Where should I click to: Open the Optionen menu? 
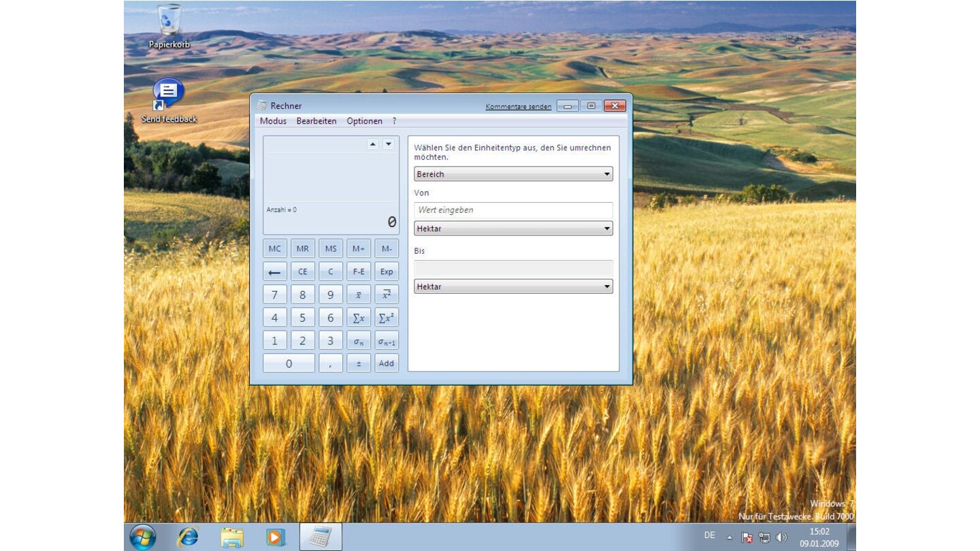coord(364,121)
